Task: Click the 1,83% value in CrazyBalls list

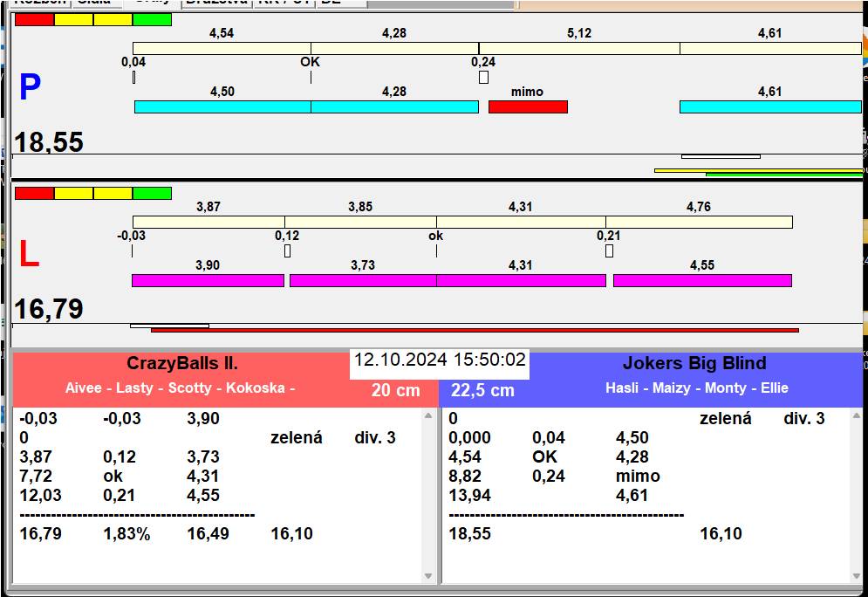Action: tap(126, 533)
